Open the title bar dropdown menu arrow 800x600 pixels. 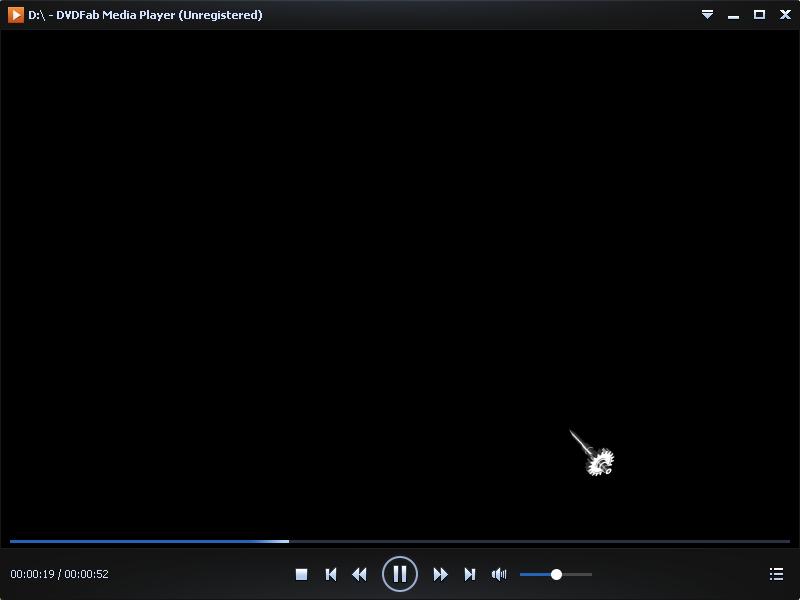point(707,14)
